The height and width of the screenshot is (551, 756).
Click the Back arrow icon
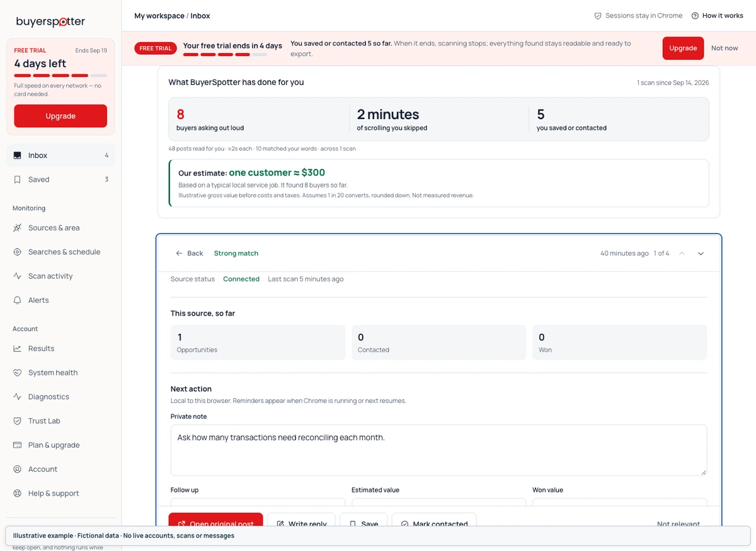pos(180,253)
